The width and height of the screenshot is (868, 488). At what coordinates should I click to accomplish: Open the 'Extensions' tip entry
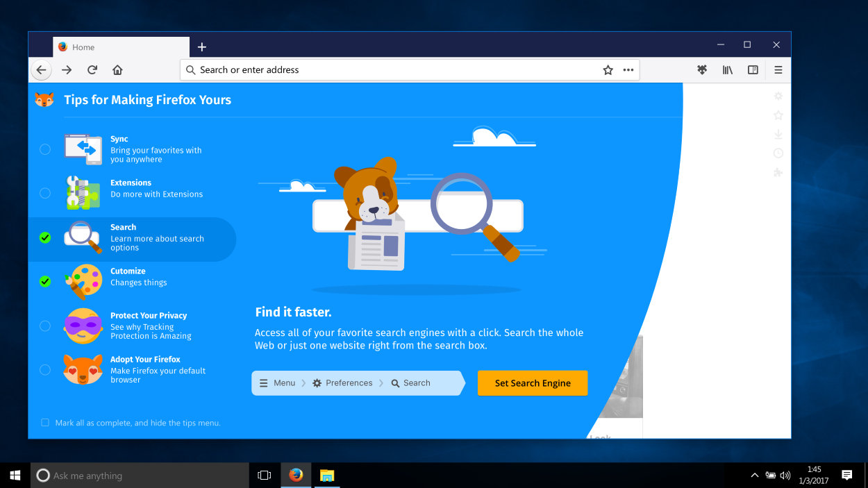click(132, 193)
